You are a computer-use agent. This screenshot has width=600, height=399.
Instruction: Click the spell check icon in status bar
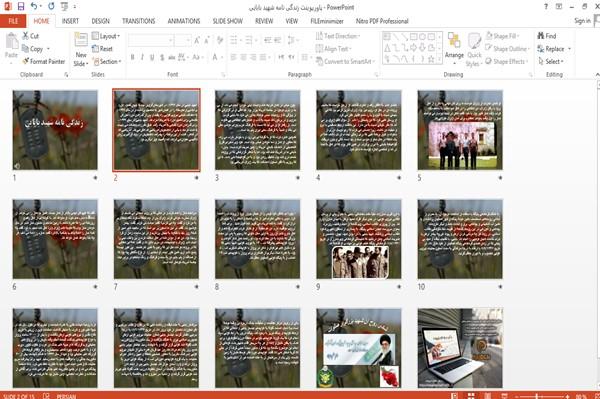[x=46, y=396]
